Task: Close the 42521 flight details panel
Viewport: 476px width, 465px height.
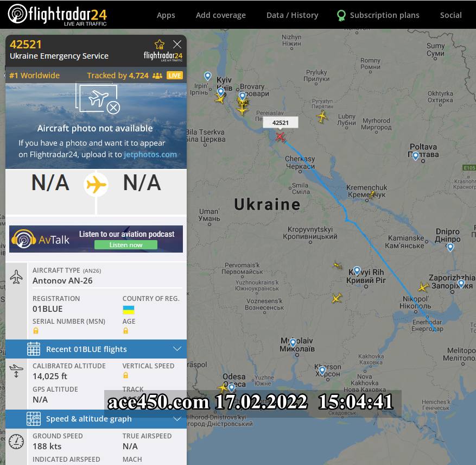Action: (177, 45)
